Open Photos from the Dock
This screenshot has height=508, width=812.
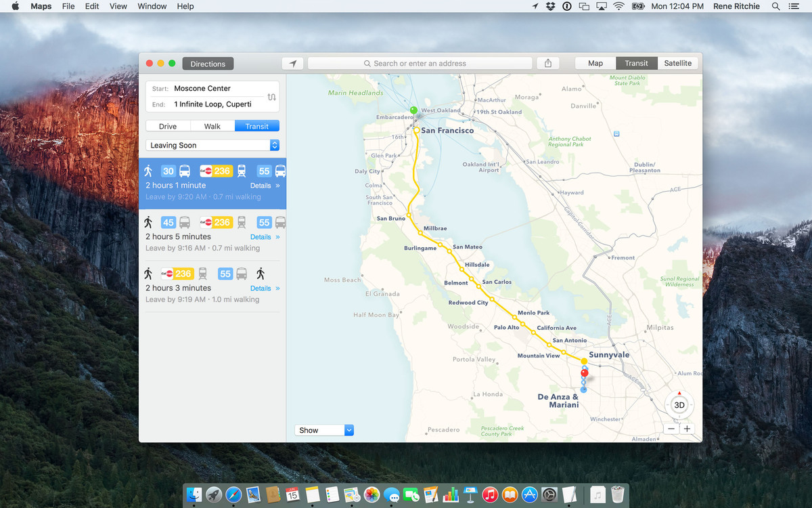(371, 495)
